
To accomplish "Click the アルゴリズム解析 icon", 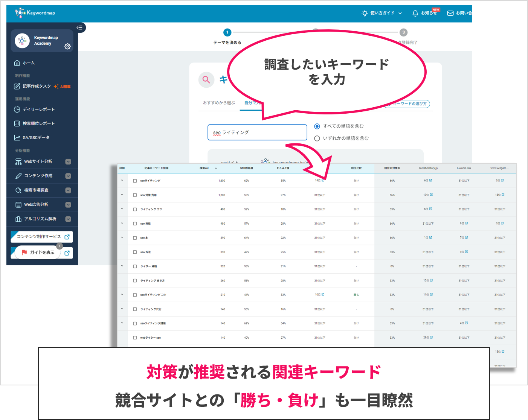I will (x=18, y=219).
